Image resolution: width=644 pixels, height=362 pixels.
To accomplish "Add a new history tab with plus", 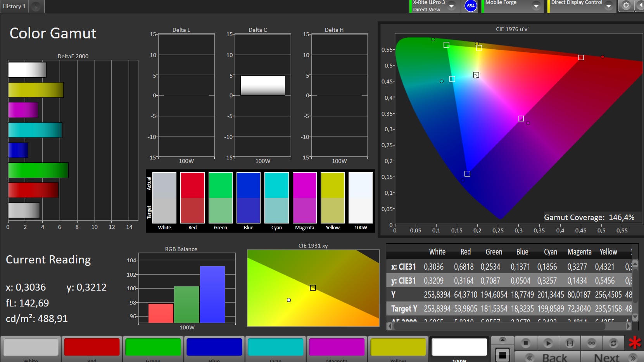I will 36,7.
